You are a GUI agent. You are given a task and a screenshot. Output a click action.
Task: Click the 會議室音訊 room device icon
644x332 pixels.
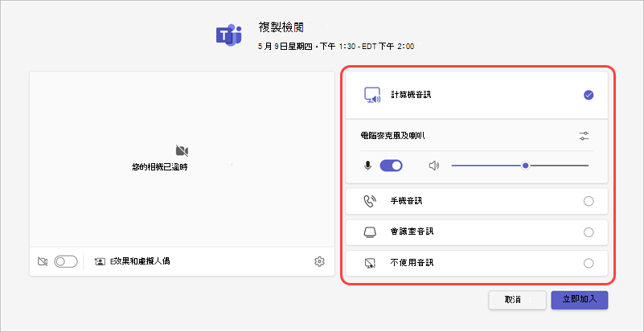point(370,232)
